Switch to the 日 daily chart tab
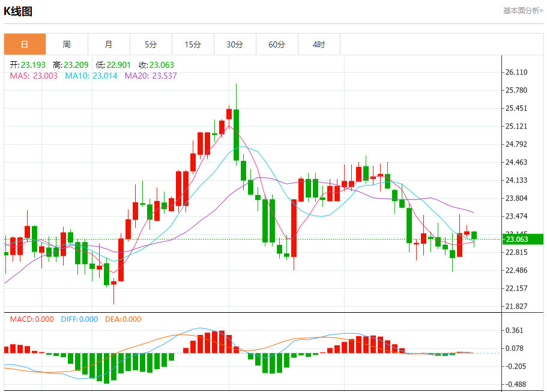 (25, 44)
